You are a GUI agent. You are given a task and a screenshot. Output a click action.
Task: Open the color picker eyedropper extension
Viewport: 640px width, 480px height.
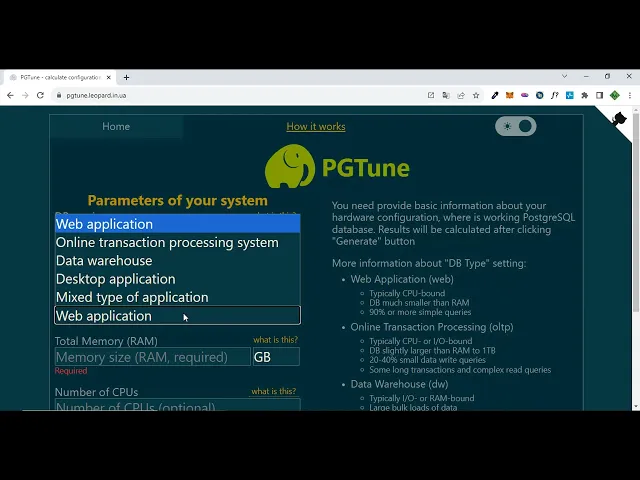(495, 95)
